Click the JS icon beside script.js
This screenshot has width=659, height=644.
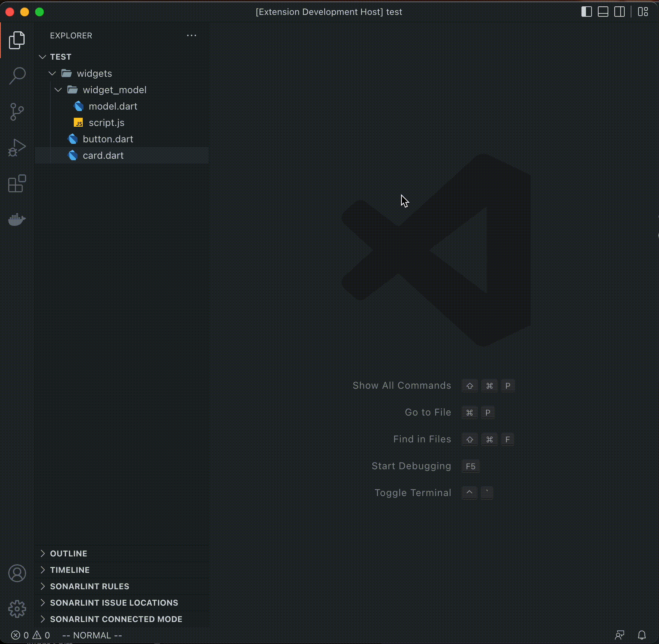79,123
